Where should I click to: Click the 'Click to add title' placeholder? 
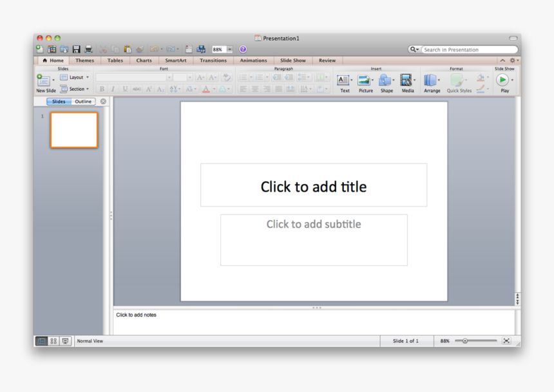(313, 187)
